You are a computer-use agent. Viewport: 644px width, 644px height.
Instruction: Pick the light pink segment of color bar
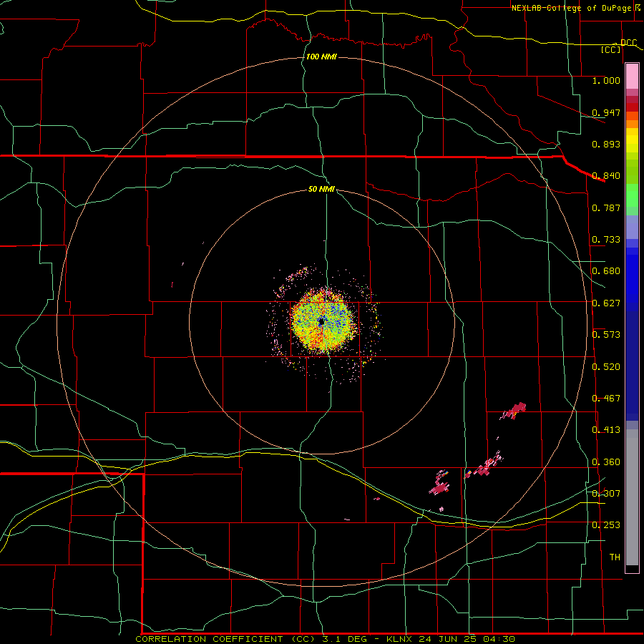[632, 77]
